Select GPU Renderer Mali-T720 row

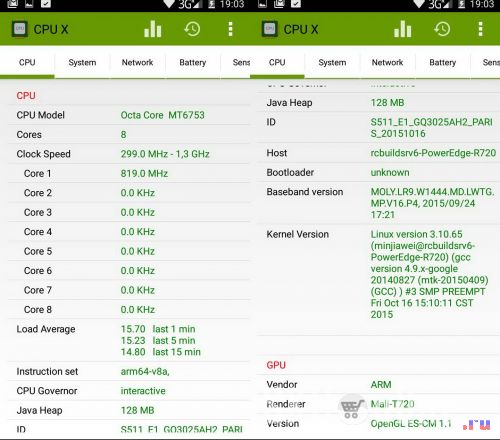(378, 404)
